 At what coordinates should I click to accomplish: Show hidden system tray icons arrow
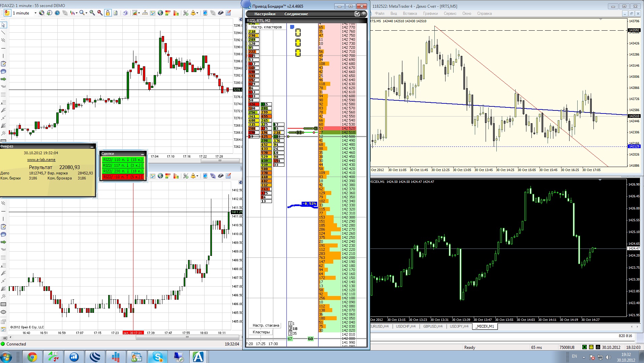[584, 357]
